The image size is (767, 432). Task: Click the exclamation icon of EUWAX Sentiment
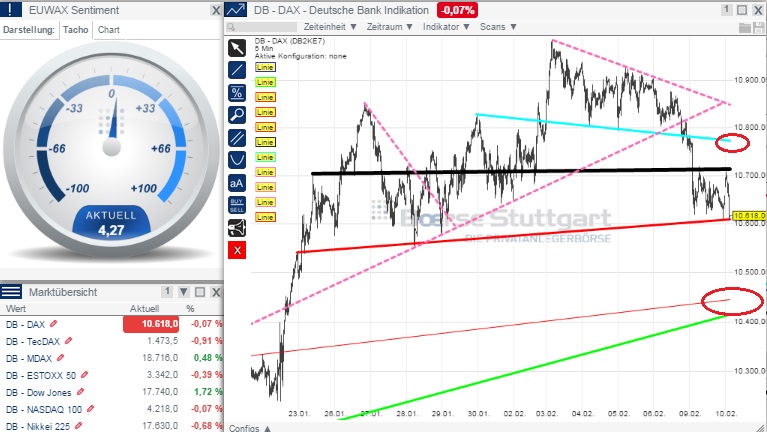pyautogui.click(x=11, y=9)
